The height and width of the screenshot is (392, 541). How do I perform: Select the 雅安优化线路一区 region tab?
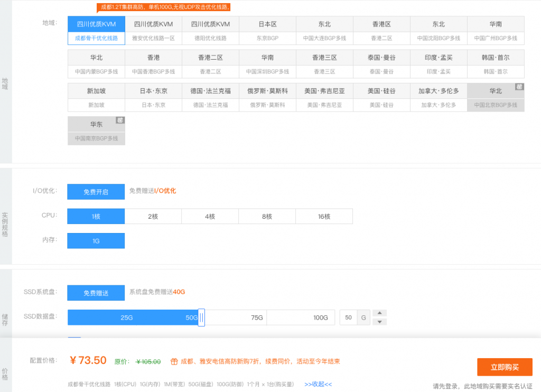pos(153,31)
